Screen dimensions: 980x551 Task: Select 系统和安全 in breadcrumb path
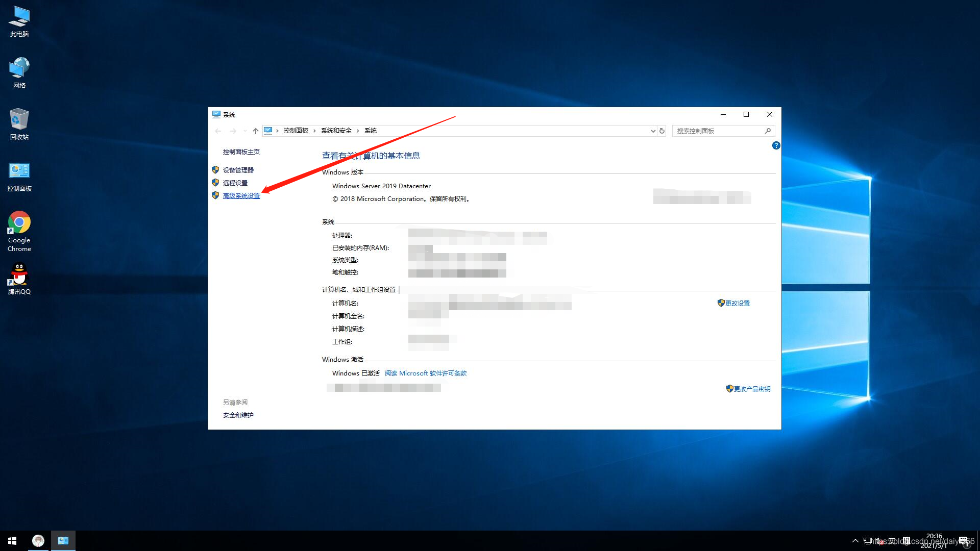336,131
